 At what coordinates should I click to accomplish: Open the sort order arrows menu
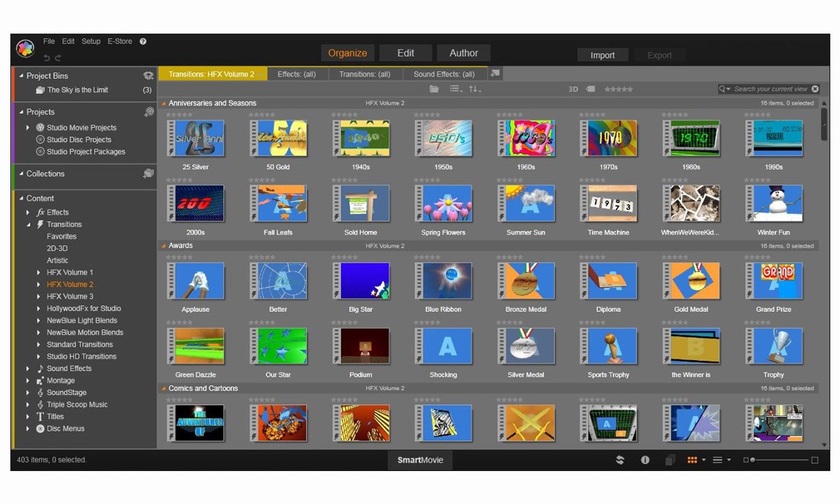475,89
